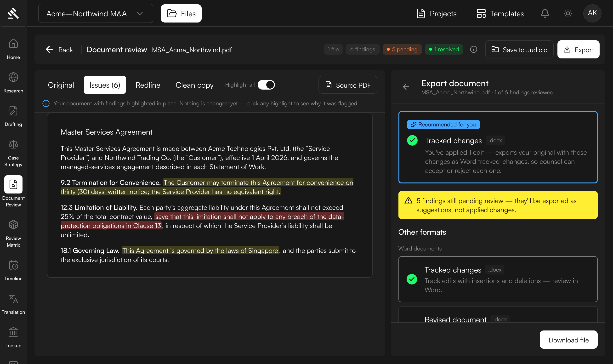Open Templates in the top bar
The height and width of the screenshot is (364, 613).
click(x=500, y=13)
